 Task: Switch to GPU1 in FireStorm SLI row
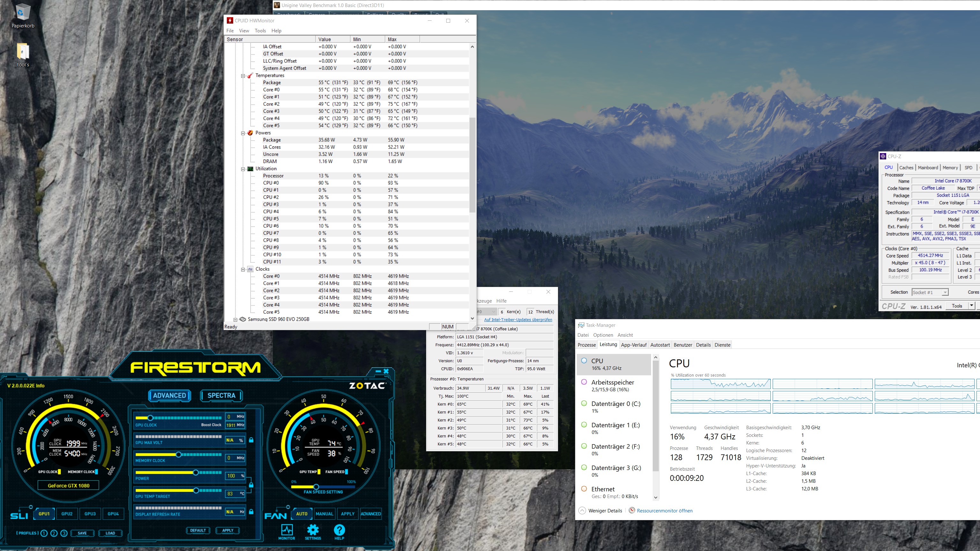click(x=44, y=514)
